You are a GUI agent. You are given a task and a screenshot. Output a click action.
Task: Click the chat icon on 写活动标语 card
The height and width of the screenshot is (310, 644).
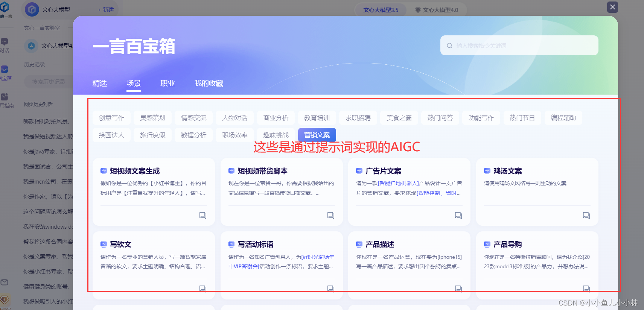[331, 289]
